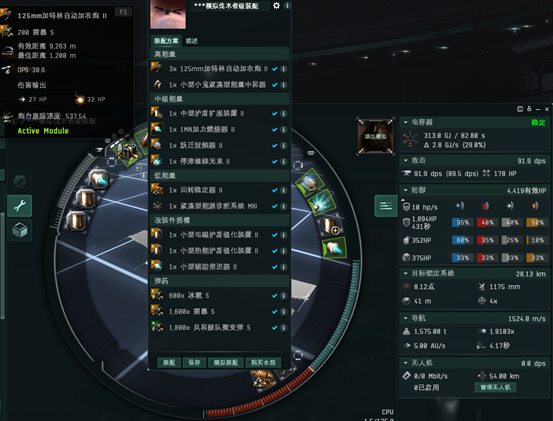The width and height of the screenshot is (553, 421).
Task: Toggle checkmark next to 跃迁扰频器 II
Action: point(275,146)
